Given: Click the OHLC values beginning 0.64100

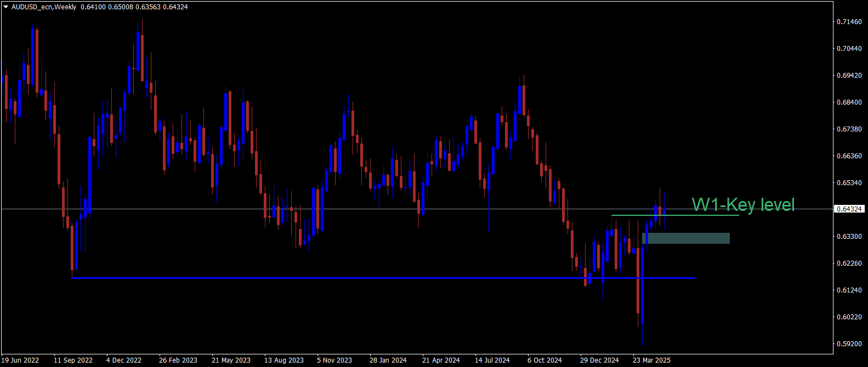Looking at the screenshot, I should click(134, 7).
